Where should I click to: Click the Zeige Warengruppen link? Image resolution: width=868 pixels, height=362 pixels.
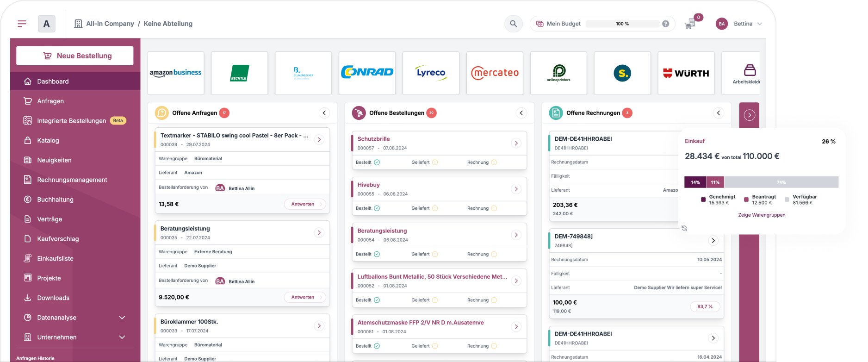coord(761,215)
